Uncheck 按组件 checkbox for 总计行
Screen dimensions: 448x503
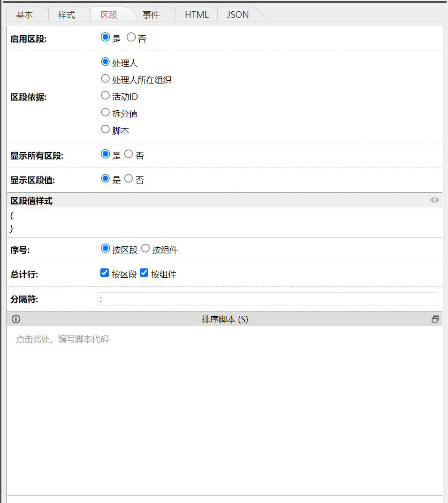(x=144, y=273)
